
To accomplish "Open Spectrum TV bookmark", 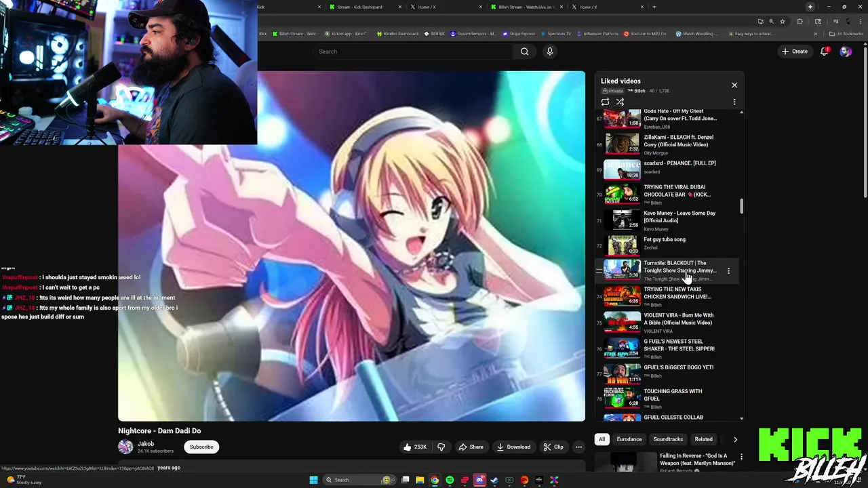I will (555, 33).
